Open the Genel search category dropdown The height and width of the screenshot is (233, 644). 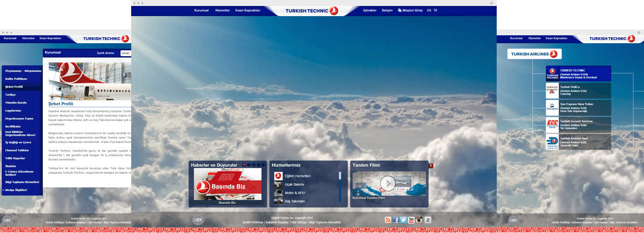125,53
